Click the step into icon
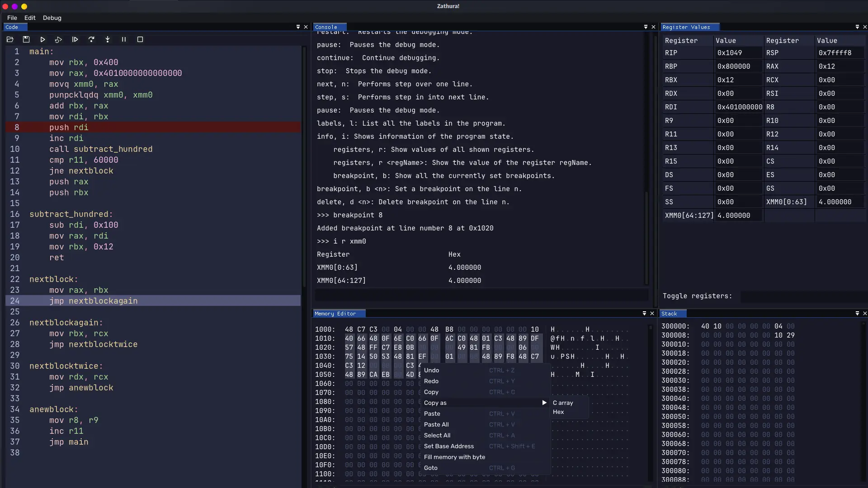 click(x=108, y=40)
